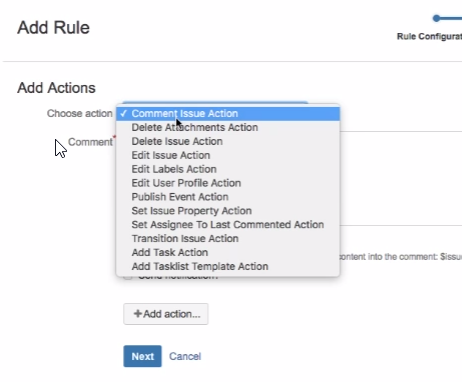Viewport: 462px width, 382px height.
Task: Pick Add Tasklist Template Action
Action: 228,266
